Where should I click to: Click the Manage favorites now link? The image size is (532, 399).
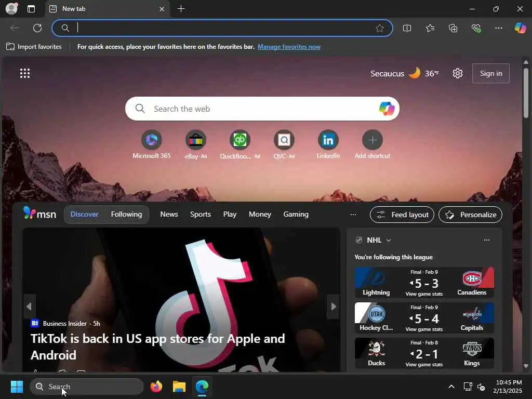[289, 47]
